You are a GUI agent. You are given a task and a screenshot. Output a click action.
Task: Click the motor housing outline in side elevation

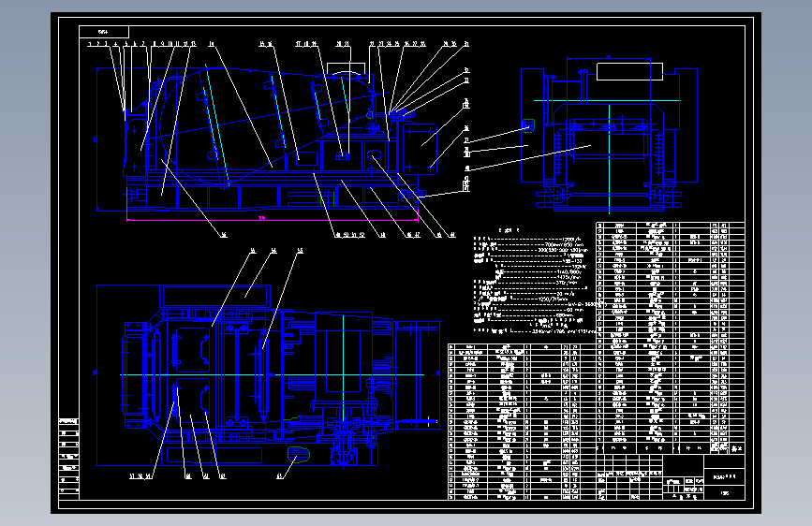420,148
